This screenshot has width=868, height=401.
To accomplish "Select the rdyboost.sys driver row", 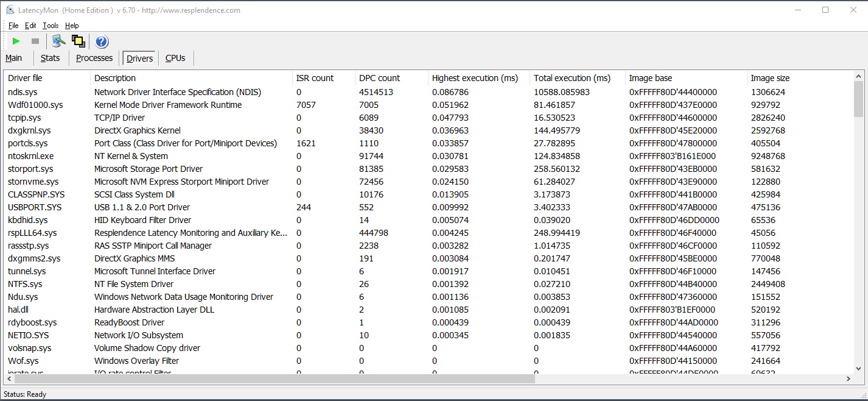I will 429,322.
